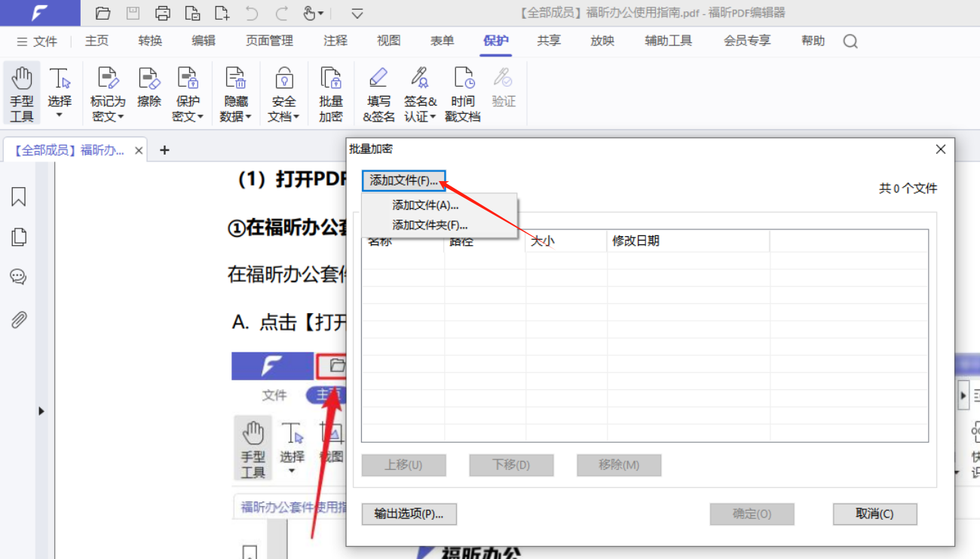Click the Whiteout/Erase (擦除) icon
This screenshot has width=980, height=559.
149,88
